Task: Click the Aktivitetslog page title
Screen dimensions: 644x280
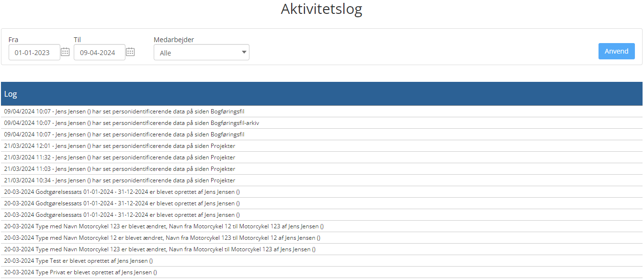Action: [322, 9]
